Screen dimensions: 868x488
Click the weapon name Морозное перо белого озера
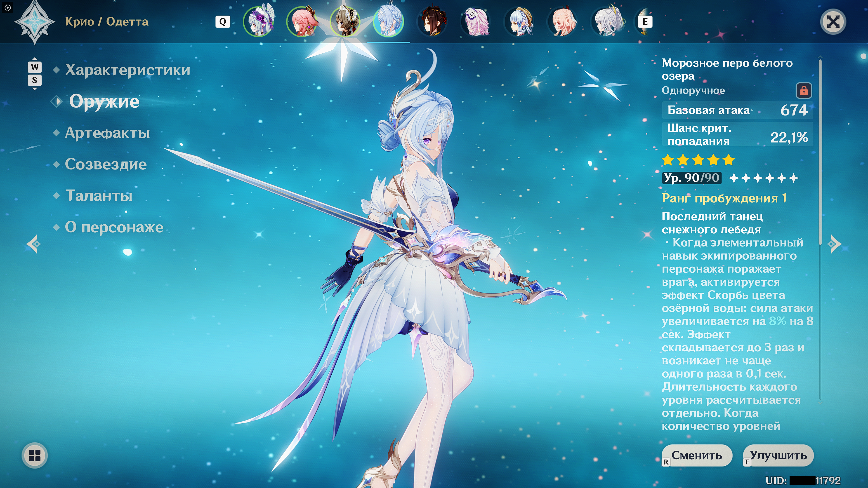[727, 69]
